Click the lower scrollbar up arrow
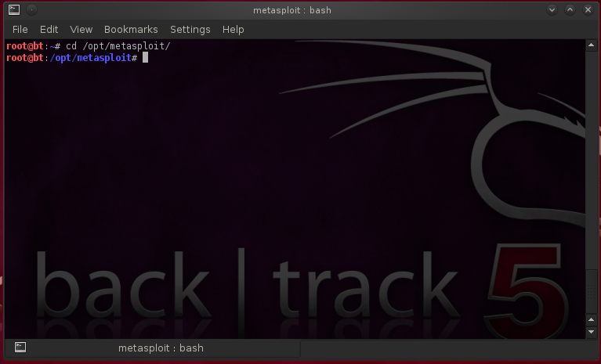 pyautogui.click(x=591, y=319)
